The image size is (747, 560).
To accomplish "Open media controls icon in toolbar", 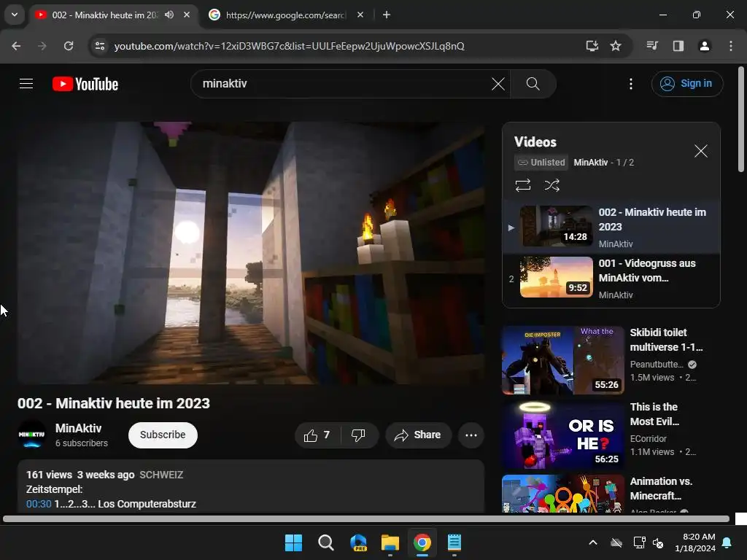I will [x=652, y=46].
